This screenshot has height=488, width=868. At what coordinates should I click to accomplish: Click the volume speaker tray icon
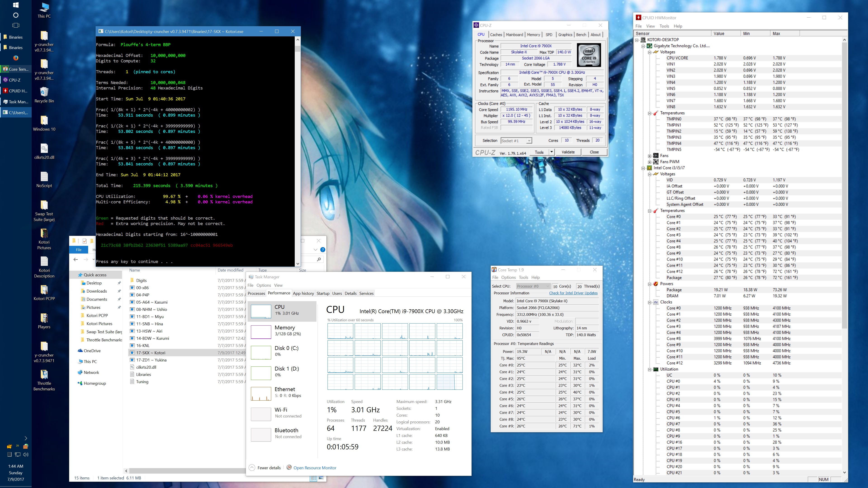pos(26,454)
